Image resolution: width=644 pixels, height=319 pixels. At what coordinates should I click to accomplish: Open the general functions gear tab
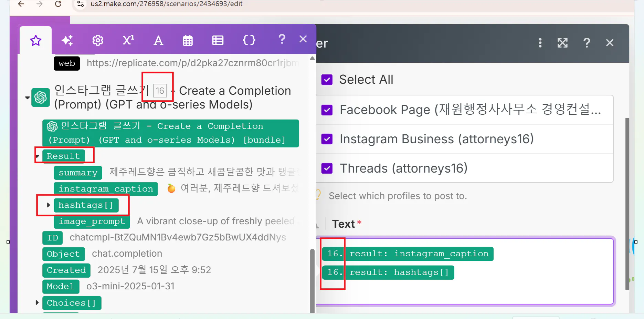(98, 40)
